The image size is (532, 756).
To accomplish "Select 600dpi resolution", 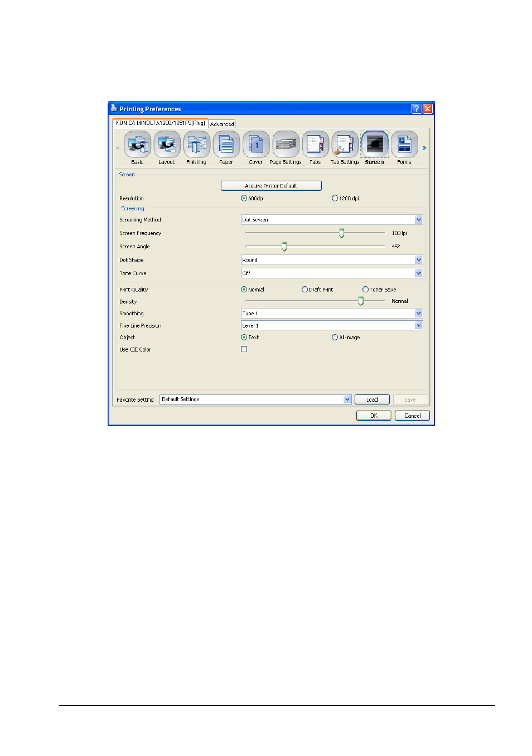I will [244, 198].
